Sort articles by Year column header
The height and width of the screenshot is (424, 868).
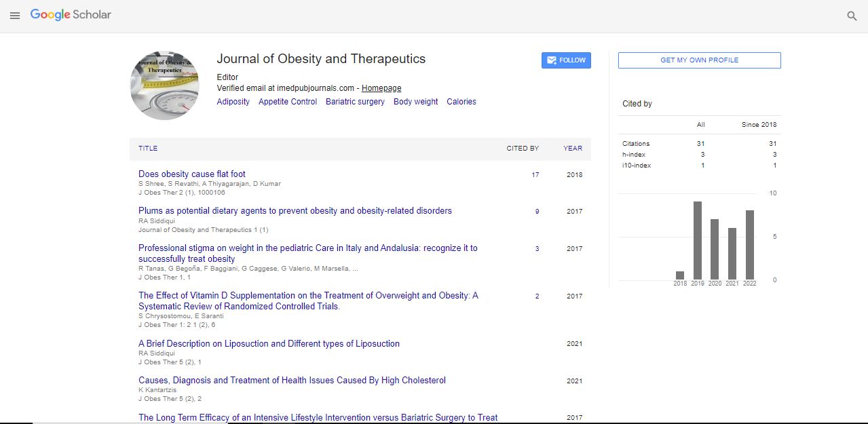pyautogui.click(x=573, y=149)
